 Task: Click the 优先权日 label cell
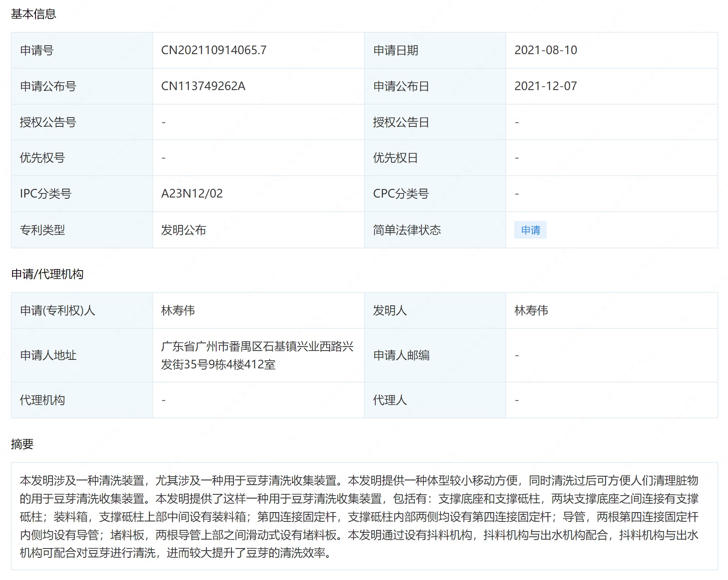[435, 158]
